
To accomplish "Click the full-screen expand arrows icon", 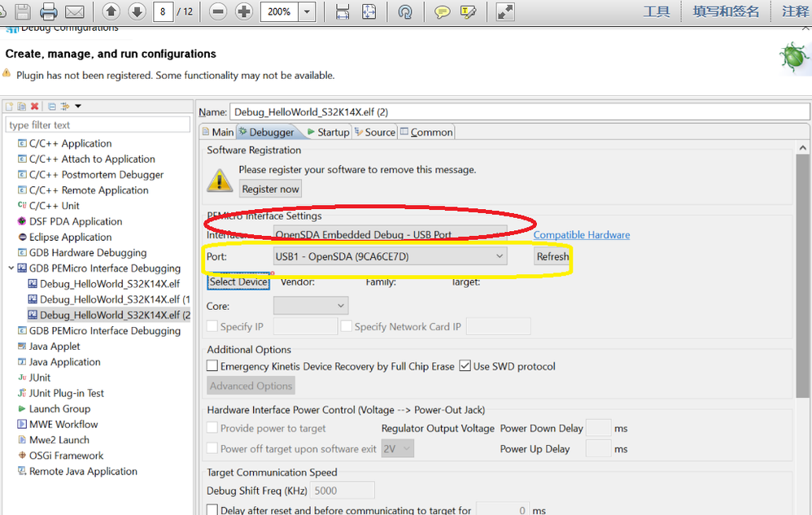I will (505, 12).
